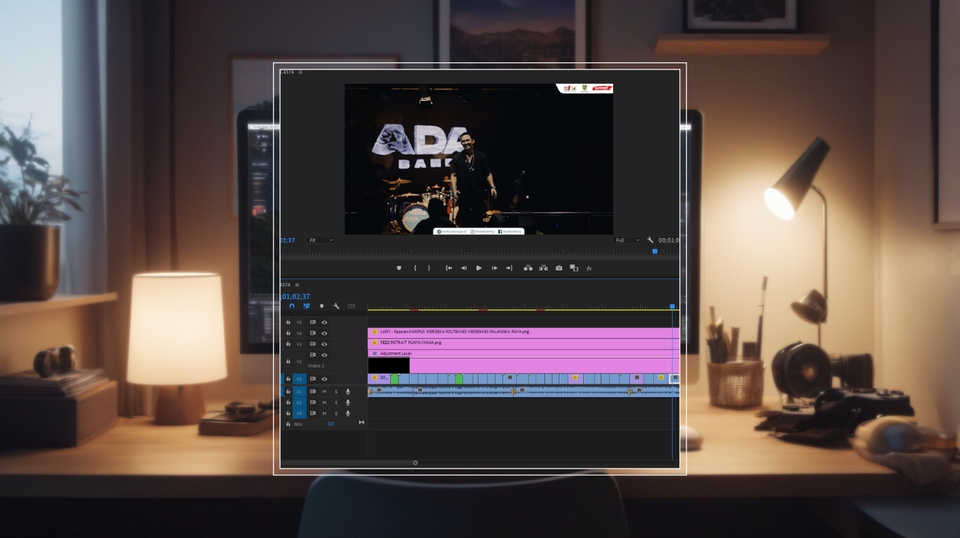Toggle A2 track targeting

click(x=299, y=402)
